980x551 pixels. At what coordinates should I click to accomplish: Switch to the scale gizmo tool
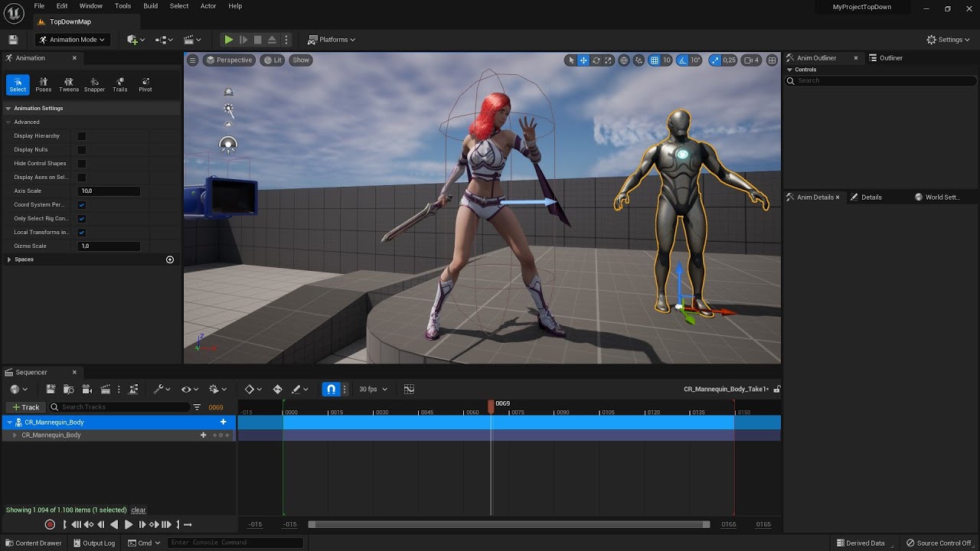609,60
